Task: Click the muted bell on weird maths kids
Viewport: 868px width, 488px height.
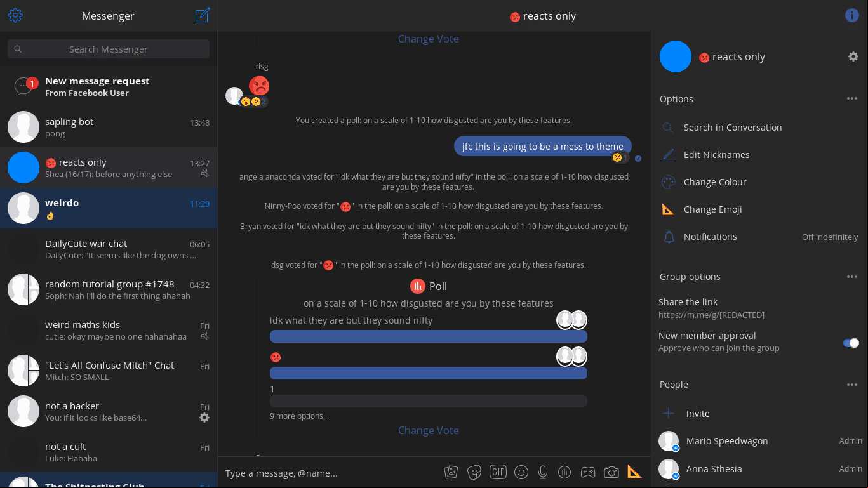Action: pos(205,336)
